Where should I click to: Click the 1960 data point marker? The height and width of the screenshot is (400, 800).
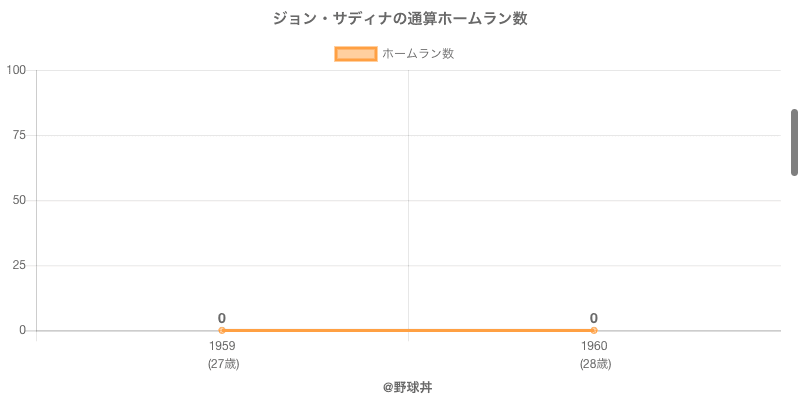(594, 330)
